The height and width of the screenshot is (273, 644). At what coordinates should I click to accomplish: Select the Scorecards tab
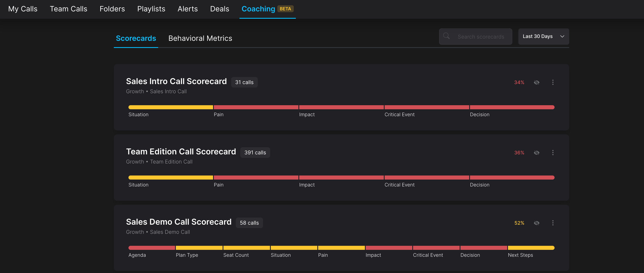click(136, 38)
